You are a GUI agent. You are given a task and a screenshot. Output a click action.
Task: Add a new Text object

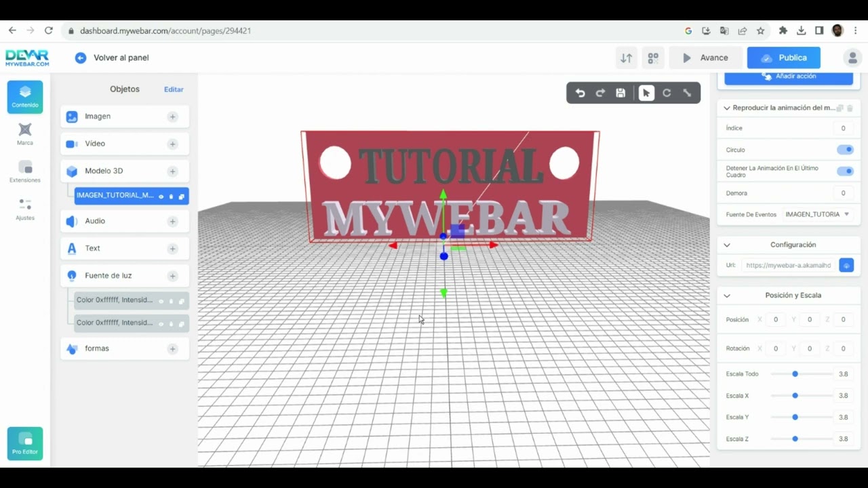(173, 249)
